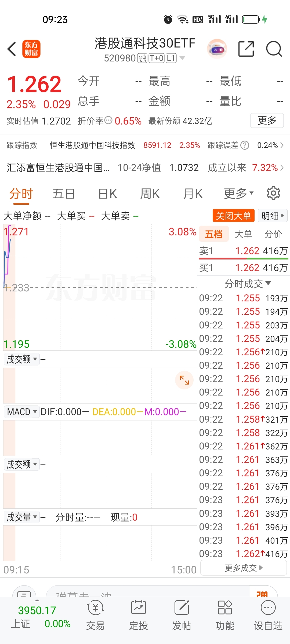Open the 更多 chart period dropdown
This screenshot has width=290, height=644.
(x=239, y=193)
